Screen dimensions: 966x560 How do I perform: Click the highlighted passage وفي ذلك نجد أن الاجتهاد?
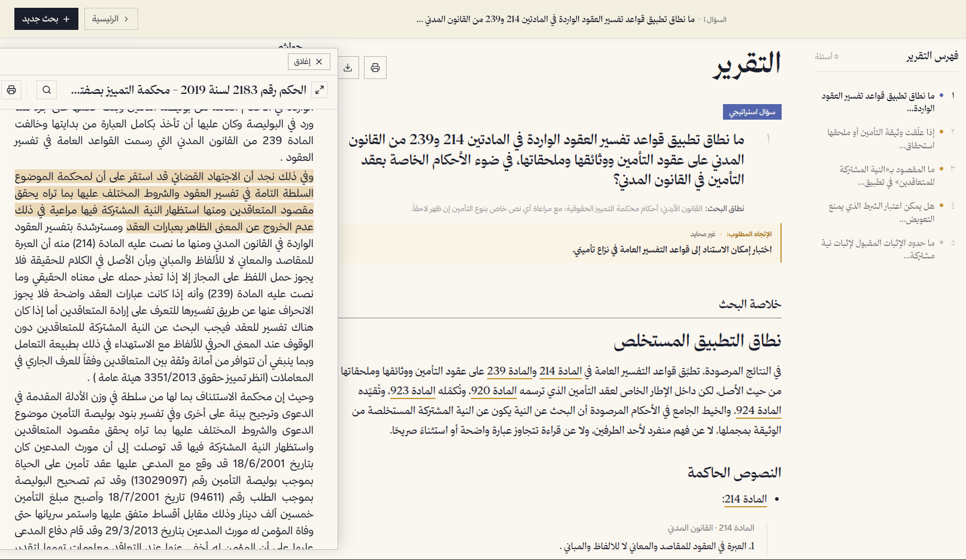(x=164, y=202)
